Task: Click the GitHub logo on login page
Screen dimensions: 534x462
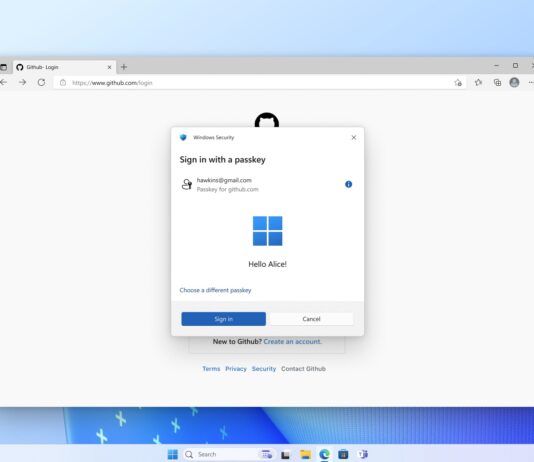Action: [267, 120]
